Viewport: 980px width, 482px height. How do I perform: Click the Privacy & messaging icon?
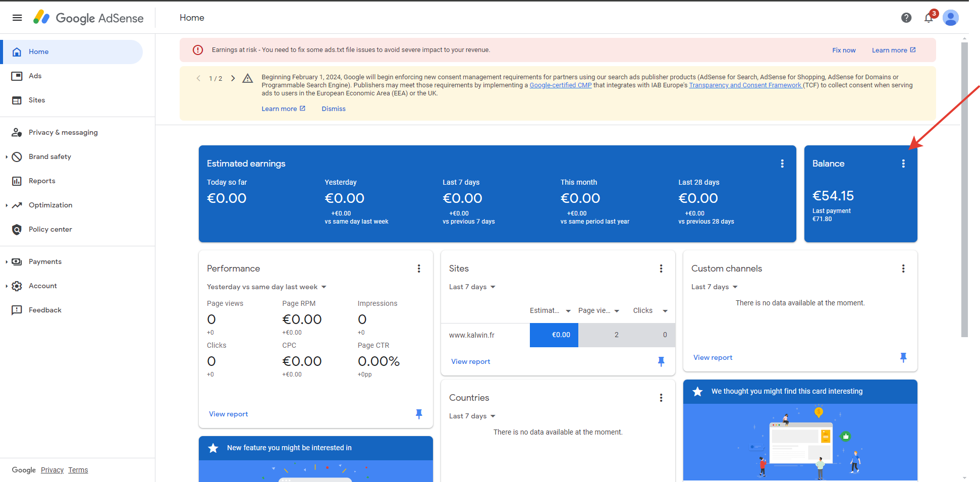tap(17, 132)
